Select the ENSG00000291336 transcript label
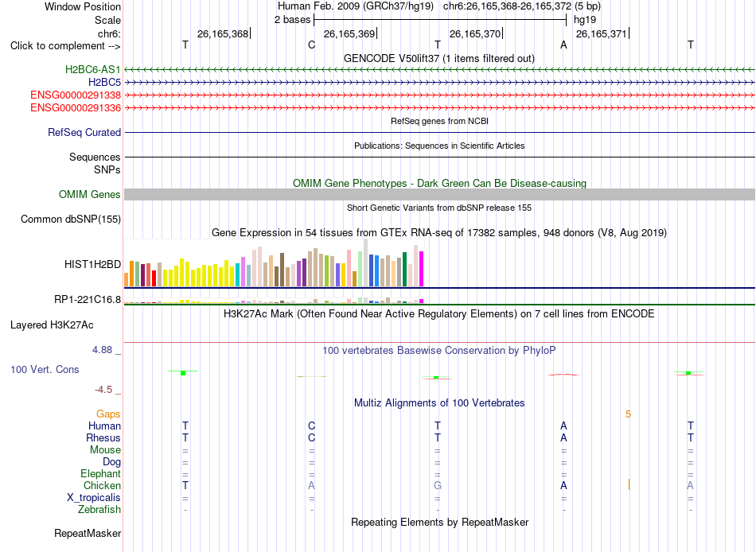The image size is (756, 552). [76, 107]
